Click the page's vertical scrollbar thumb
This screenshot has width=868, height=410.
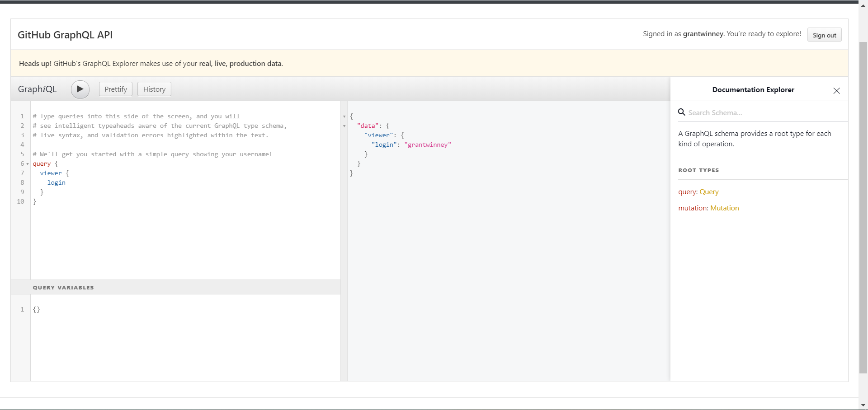point(863,208)
